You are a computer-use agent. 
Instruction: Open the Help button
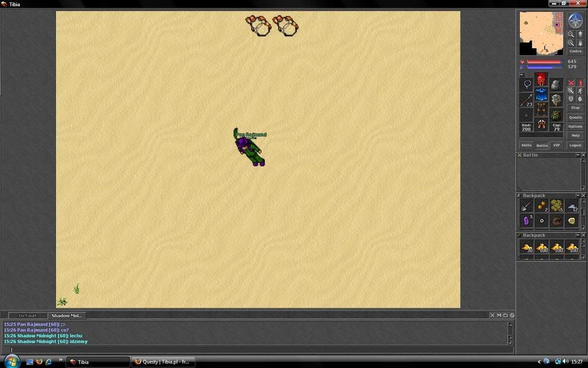click(x=575, y=136)
